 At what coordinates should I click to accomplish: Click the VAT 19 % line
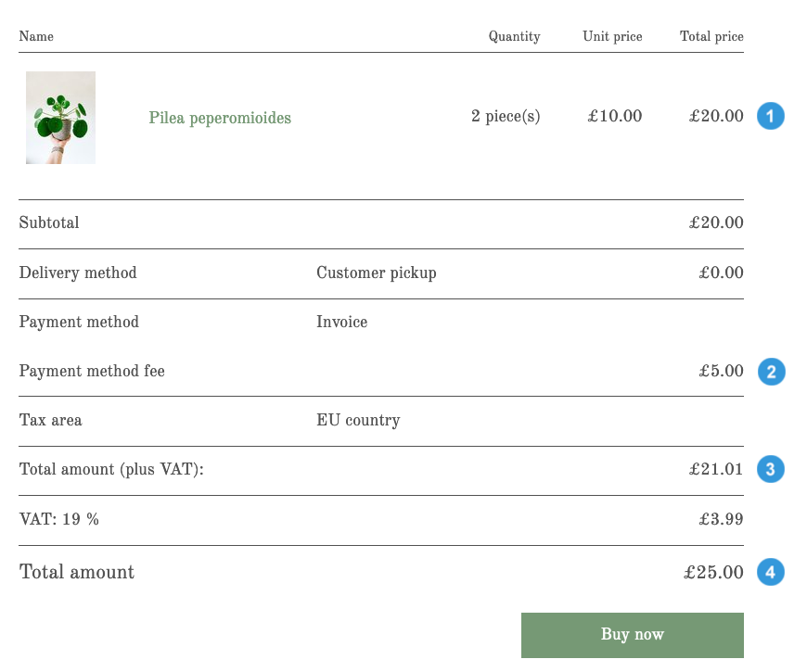pyautogui.click(x=58, y=519)
